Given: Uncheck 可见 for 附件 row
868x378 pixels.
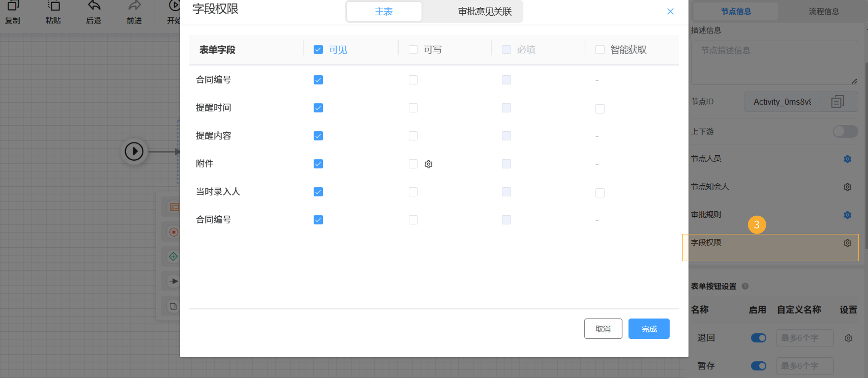Looking at the screenshot, I should pos(318,164).
